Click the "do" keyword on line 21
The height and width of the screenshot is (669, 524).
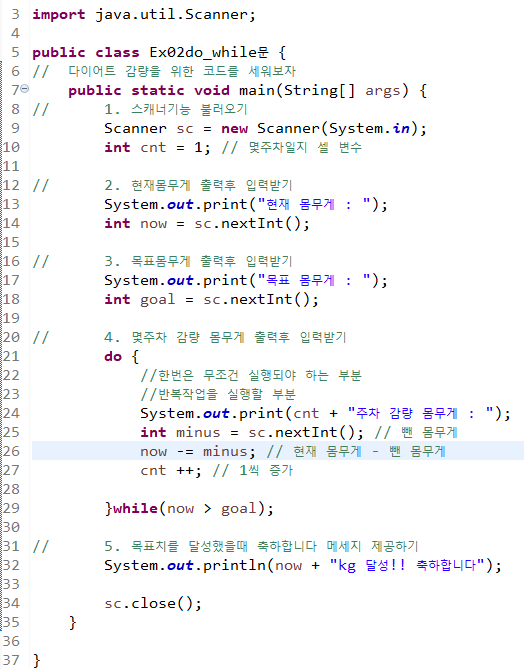coord(113,356)
